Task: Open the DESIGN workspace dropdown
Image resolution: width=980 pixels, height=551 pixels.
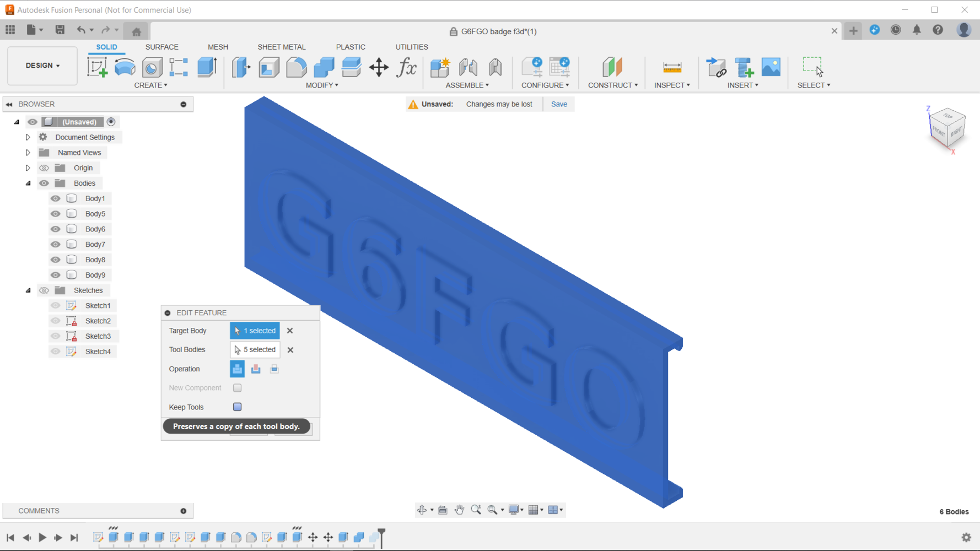Action: [x=42, y=66]
